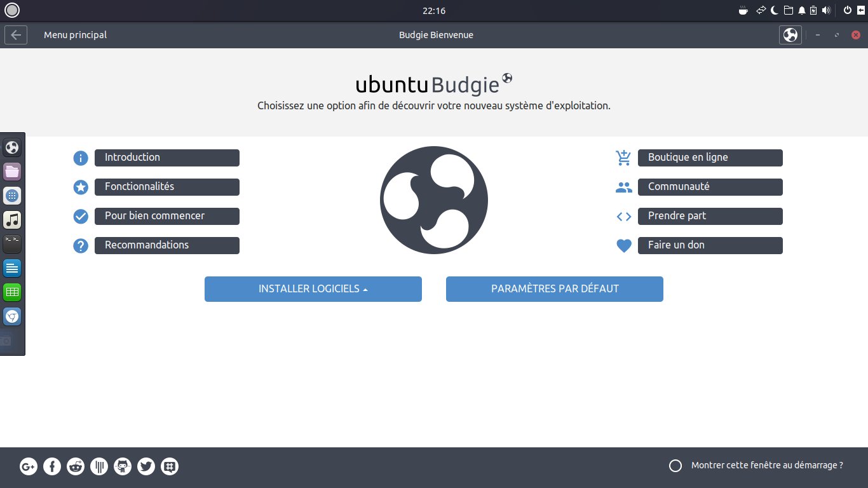Click the power button in the top panel
This screenshot has width=868, height=488.
pyautogui.click(x=847, y=10)
